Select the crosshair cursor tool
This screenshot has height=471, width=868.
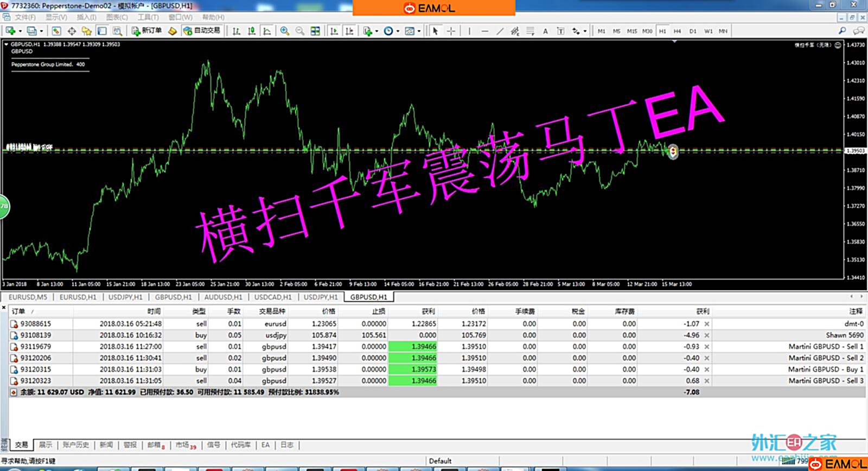pyautogui.click(x=451, y=31)
